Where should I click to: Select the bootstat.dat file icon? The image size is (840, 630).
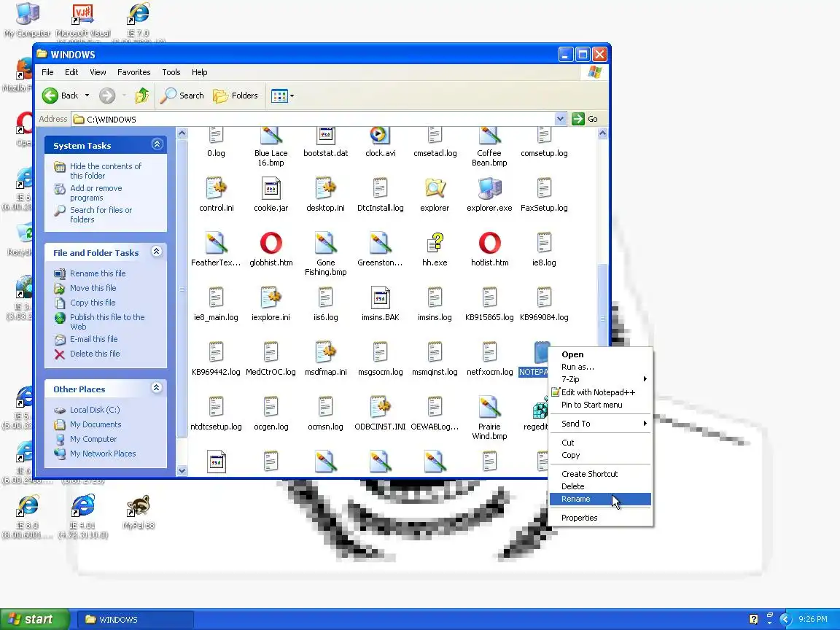pos(326,135)
